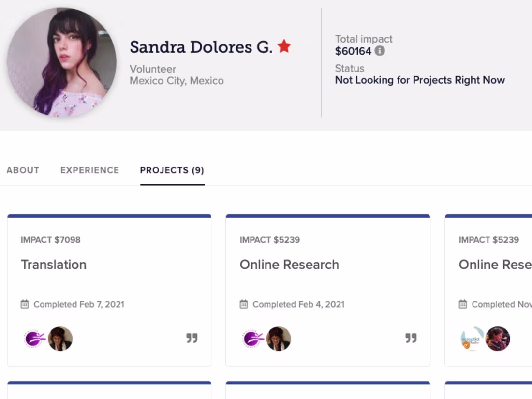Click the Essential organization logo on the third card
Image resolution: width=532 pixels, height=399 pixels.
472,339
